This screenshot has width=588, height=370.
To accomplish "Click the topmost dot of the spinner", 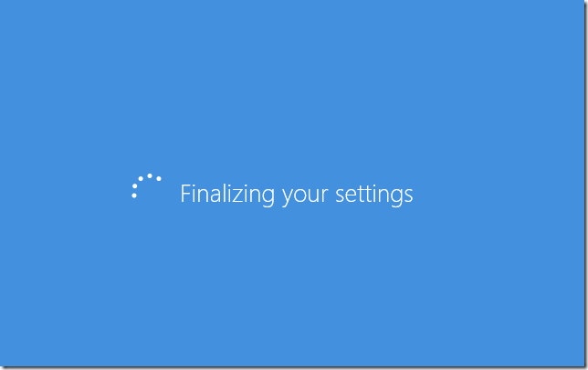I will [x=150, y=175].
